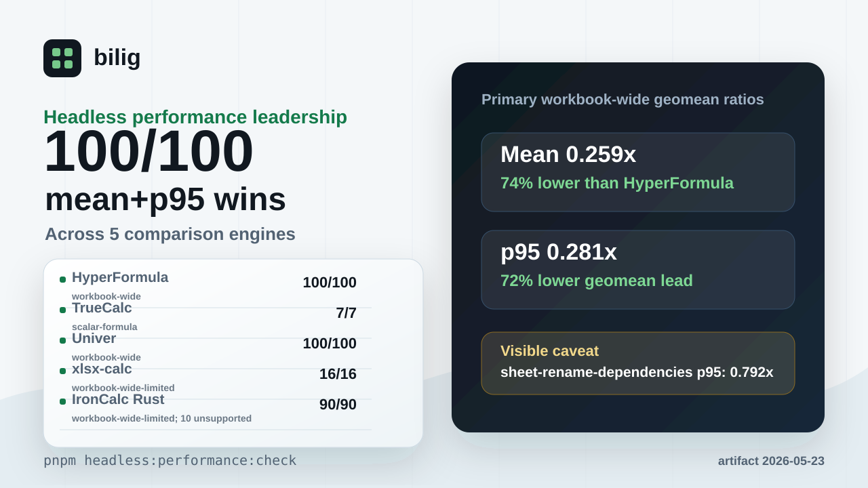Viewport: 868px width, 488px height.
Task: Click the bilig brand name text
Action: coord(117,58)
